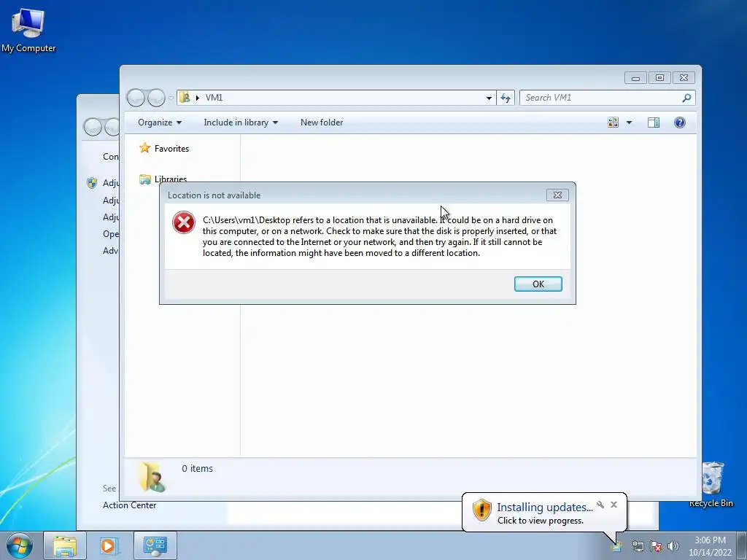Click the New folder button
Screen dimensions: 747x560
point(322,122)
